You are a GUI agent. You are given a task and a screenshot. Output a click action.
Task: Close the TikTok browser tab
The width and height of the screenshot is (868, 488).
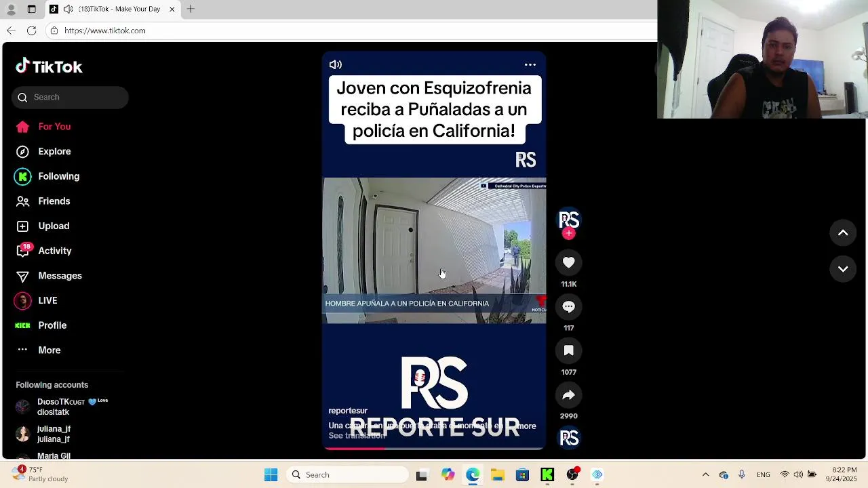172,9
